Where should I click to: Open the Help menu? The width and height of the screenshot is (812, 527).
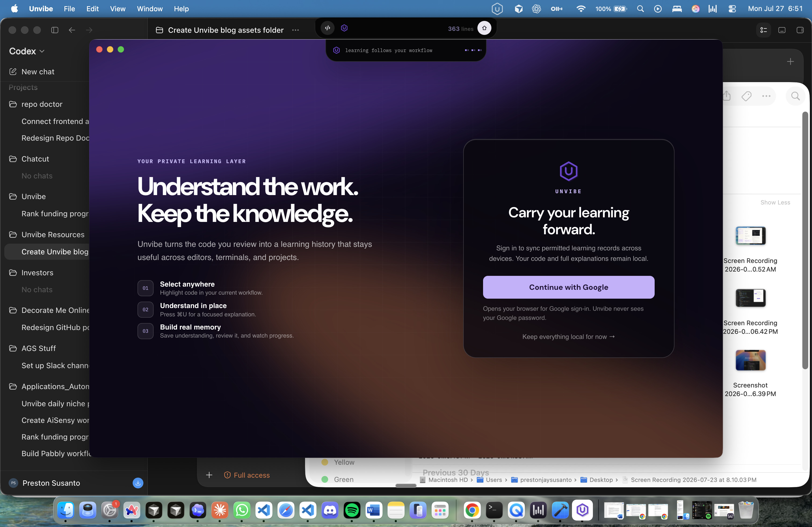pos(181,9)
